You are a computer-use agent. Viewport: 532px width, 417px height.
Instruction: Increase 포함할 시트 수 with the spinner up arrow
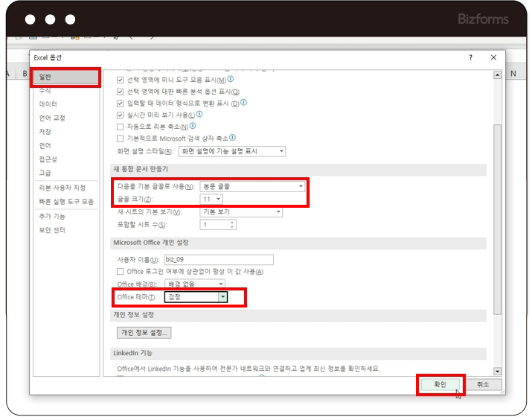point(232,223)
